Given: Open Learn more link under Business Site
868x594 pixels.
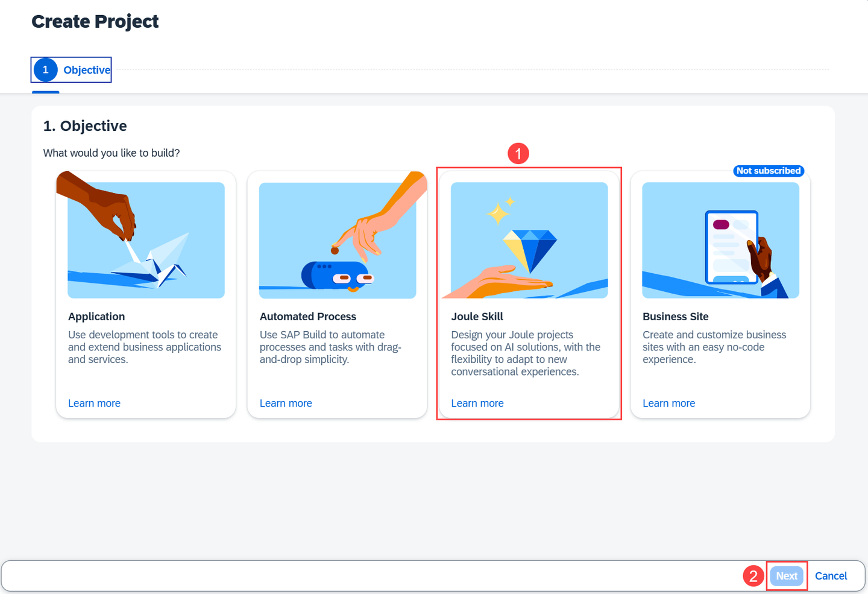Looking at the screenshot, I should click(x=668, y=403).
